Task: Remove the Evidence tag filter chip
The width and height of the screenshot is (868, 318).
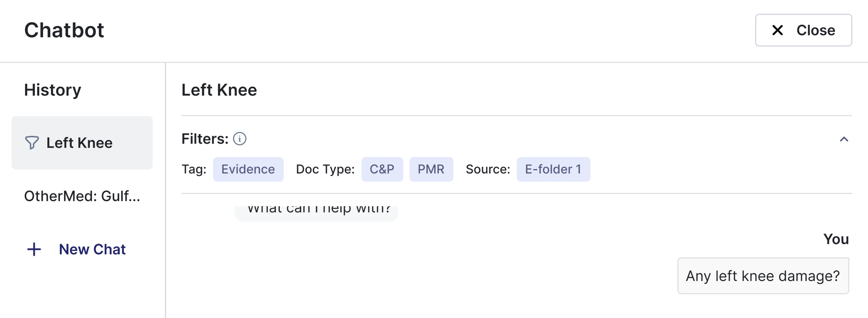Action: pyautogui.click(x=248, y=169)
